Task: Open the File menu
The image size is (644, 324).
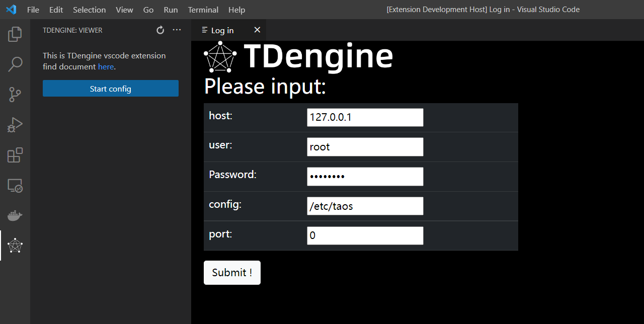Action: pos(33,10)
